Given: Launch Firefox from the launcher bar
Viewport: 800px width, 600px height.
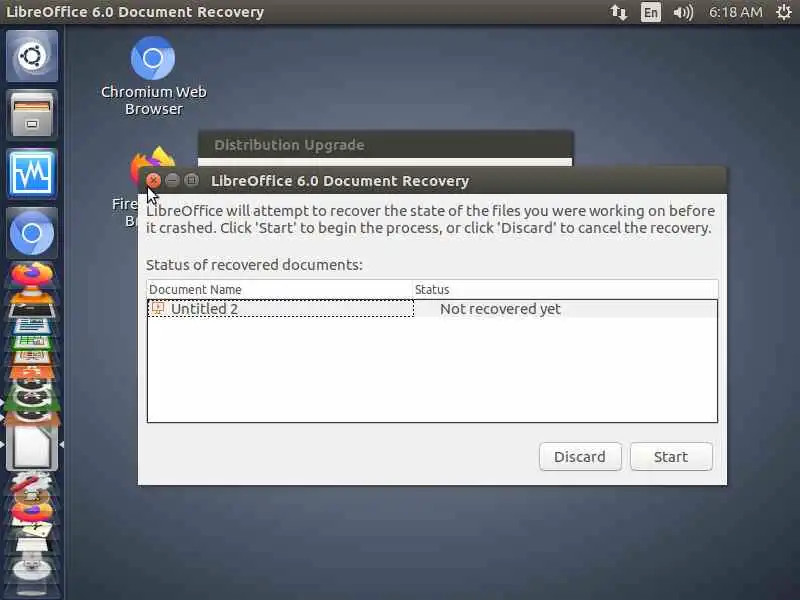Looking at the screenshot, I should [32, 274].
